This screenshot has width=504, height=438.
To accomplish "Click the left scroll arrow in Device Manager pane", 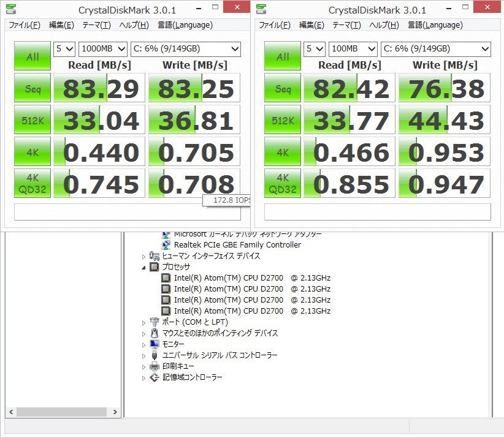I will (11, 412).
